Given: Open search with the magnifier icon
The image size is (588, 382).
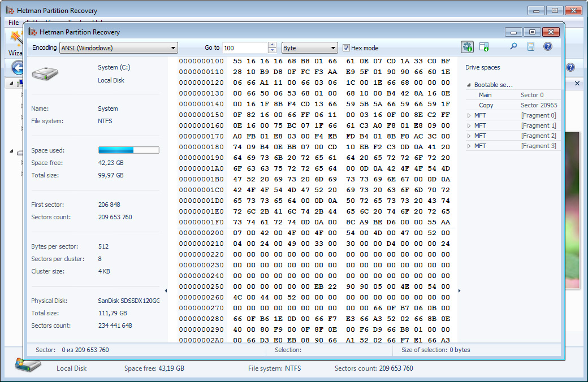Looking at the screenshot, I should pos(513,47).
